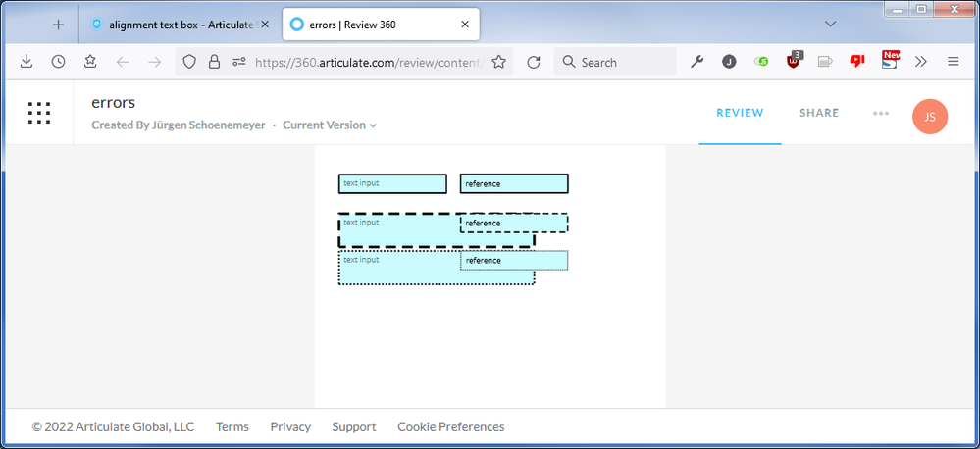This screenshot has height=449, width=980.
Task: Click the uBlock Origin extension icon
Action: pos(794,61)
